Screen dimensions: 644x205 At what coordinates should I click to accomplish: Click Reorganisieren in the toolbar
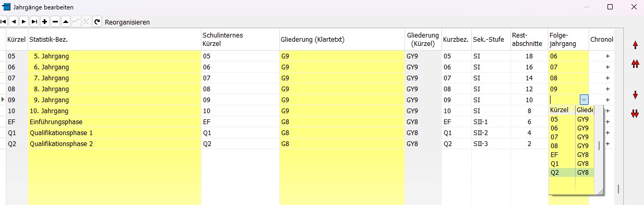127,22
